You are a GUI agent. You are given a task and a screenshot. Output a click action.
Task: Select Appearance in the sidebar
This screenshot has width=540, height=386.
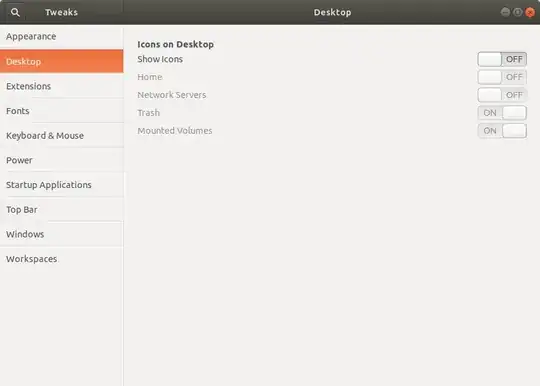click(62, 36)
